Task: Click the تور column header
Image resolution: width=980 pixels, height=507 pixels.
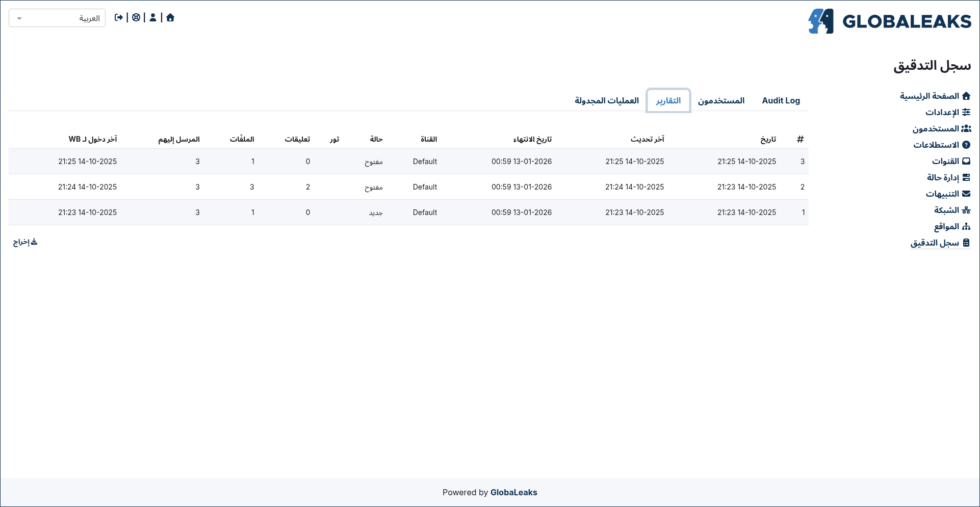Action: click(334, 139)
